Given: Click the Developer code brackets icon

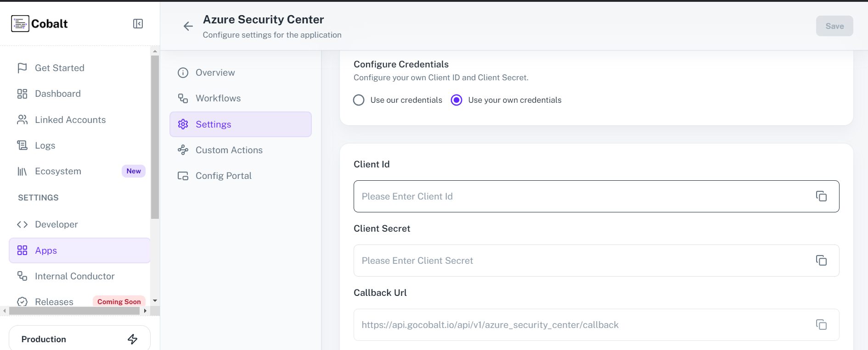Looking at the screenshot, I should tap(22, 224).
